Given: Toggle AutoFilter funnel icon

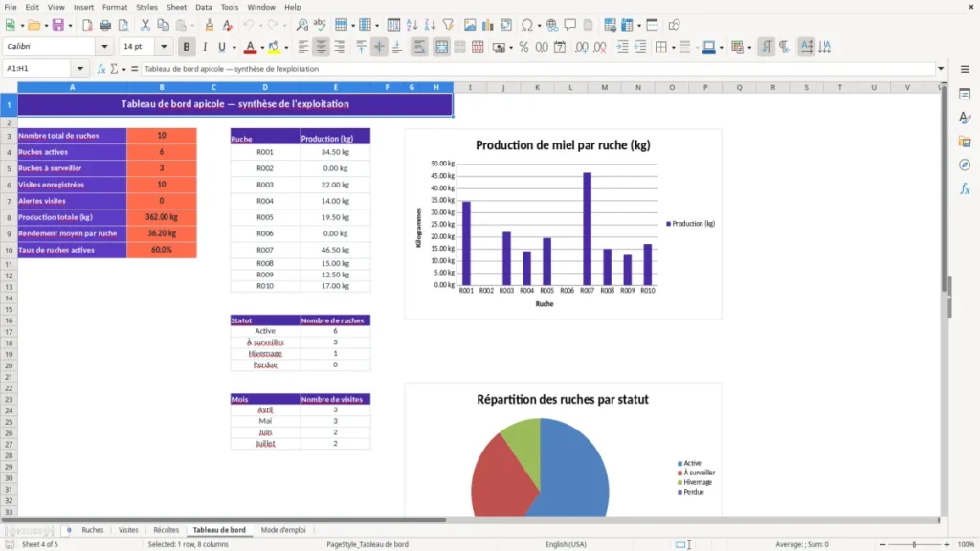Looking at the screenshot, I should pos(448,25).
